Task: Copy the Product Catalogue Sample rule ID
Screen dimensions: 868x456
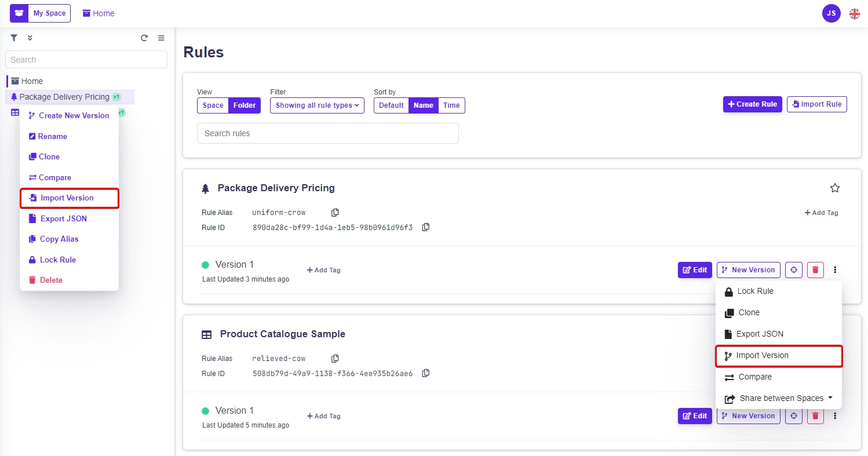Action: pyautogui.click(x=426, y=373)
